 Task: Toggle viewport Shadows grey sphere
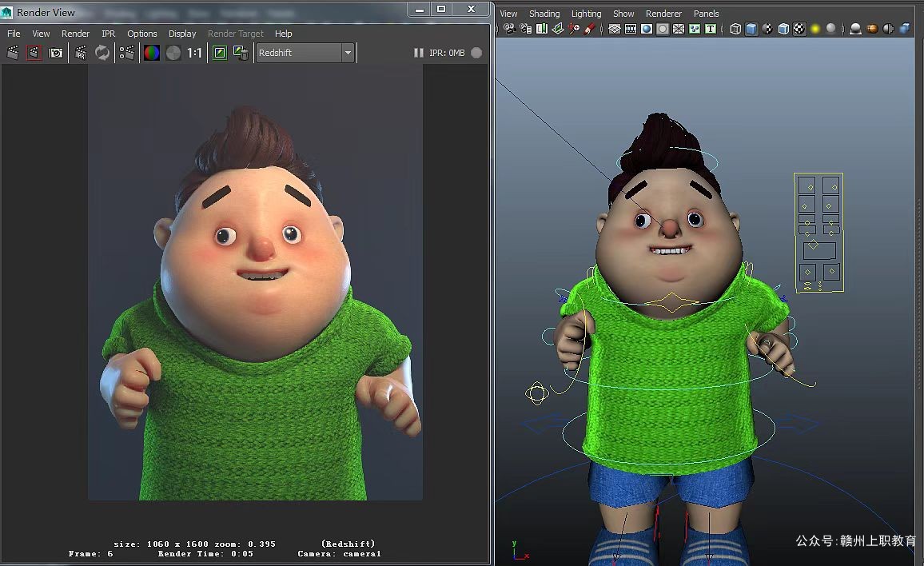tap(831, 28)
